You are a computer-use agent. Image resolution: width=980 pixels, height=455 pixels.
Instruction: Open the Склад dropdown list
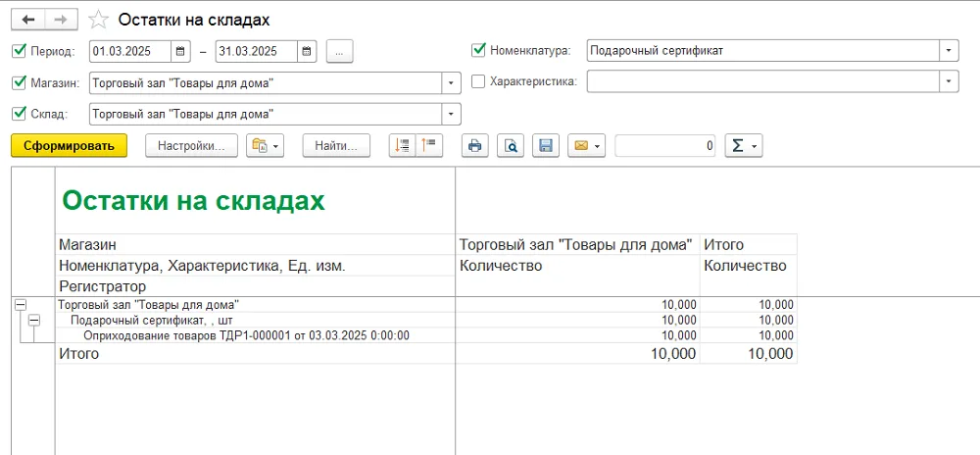[x=451, y=114]
